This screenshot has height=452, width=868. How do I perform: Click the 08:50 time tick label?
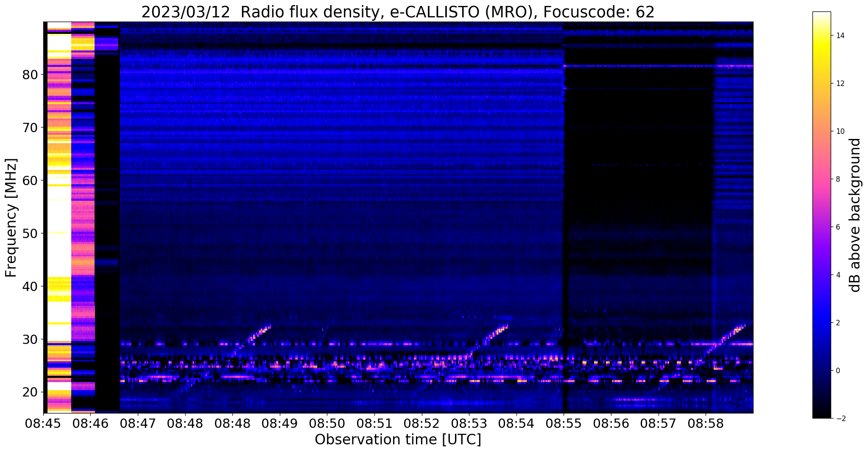click(327, 424)
